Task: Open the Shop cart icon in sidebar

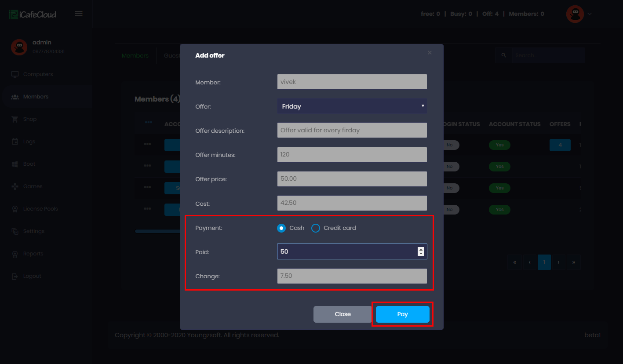Action: click(x=15, y=119)
